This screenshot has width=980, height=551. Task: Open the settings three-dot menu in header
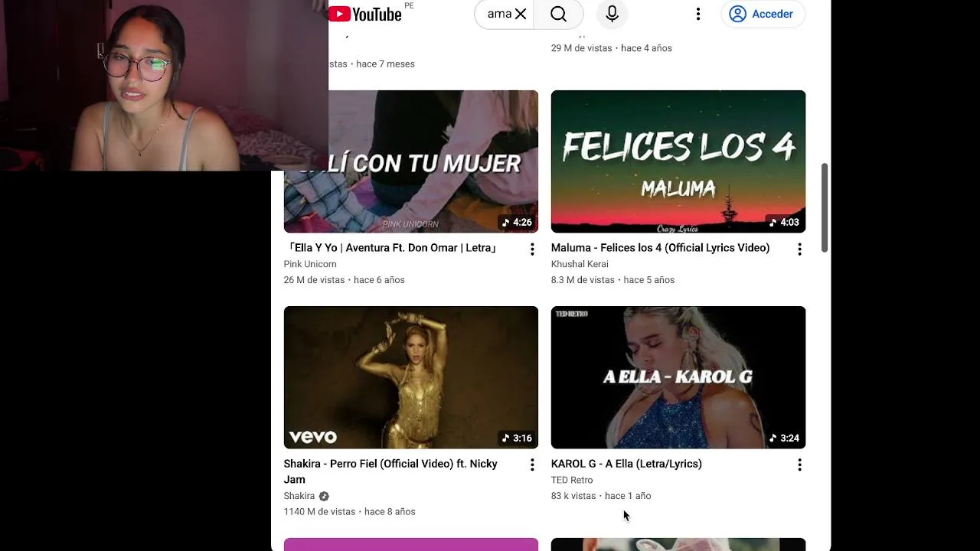697,14
